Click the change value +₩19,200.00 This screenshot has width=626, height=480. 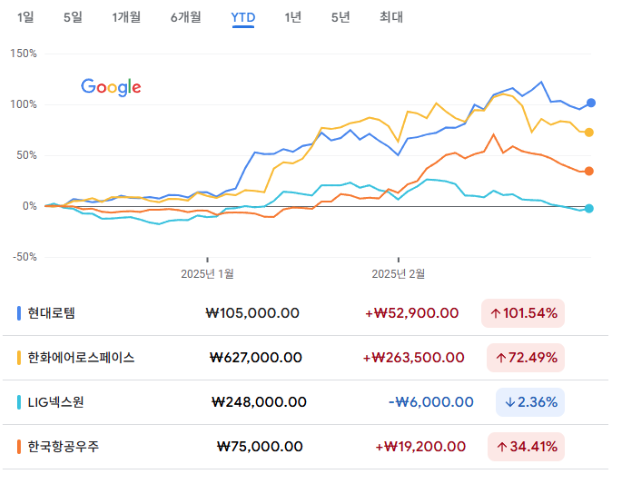pyautogui.click(x=420, y=446)
